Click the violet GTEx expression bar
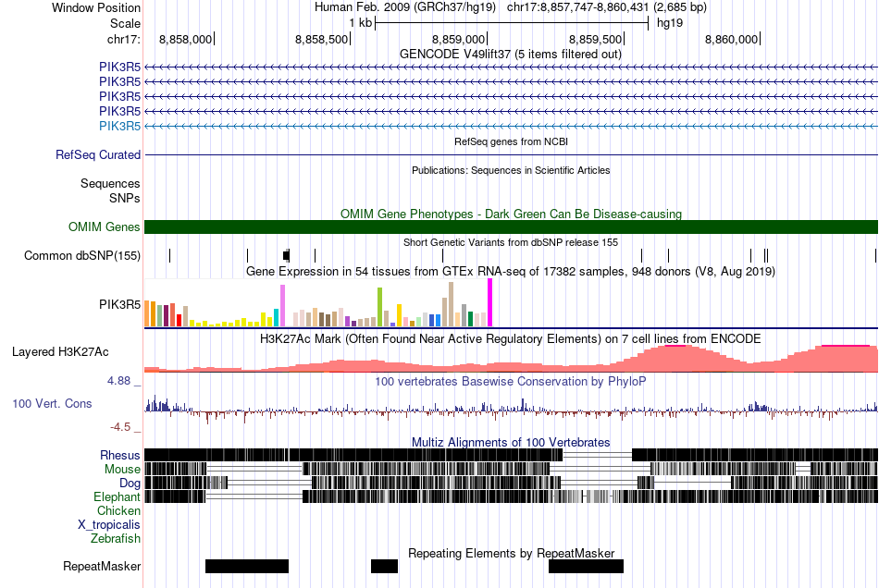Viewport: 879px width, 588px height. [282, 306]
